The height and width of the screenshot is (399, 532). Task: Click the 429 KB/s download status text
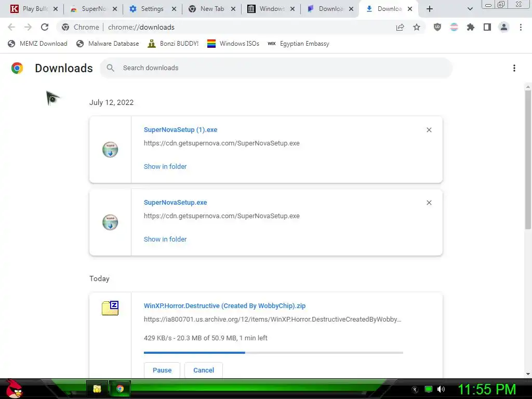(x=206, y=338)
